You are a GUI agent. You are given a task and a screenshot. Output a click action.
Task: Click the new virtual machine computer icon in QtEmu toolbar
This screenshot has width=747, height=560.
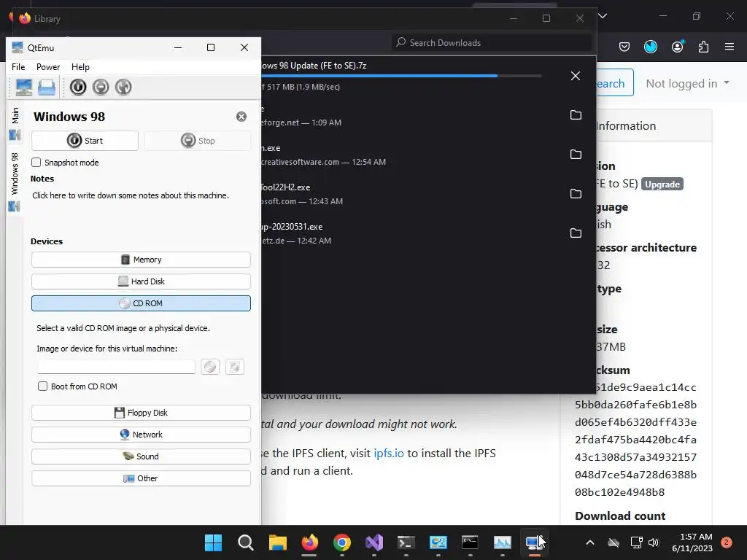pyautogui.click(x=24, y=87)
